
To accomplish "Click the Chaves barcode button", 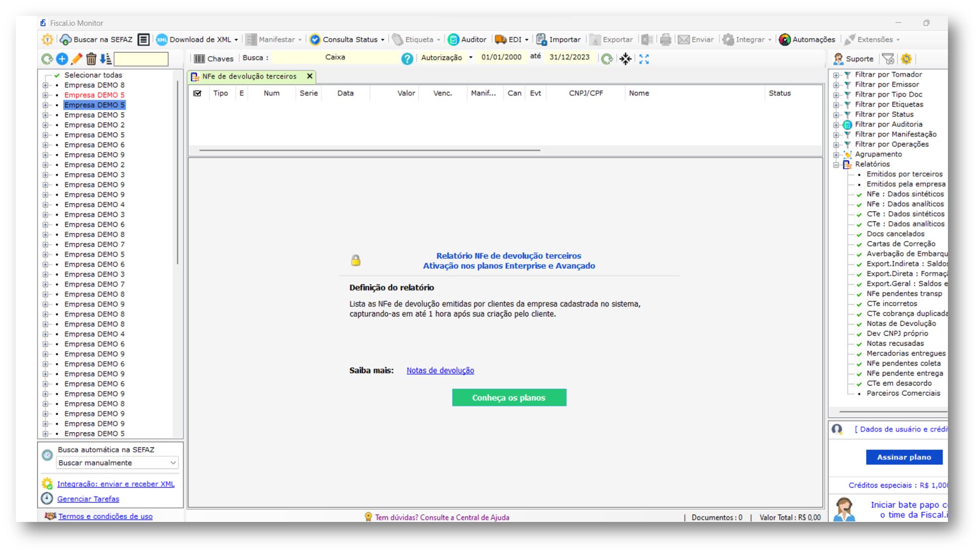I will 214,59.
